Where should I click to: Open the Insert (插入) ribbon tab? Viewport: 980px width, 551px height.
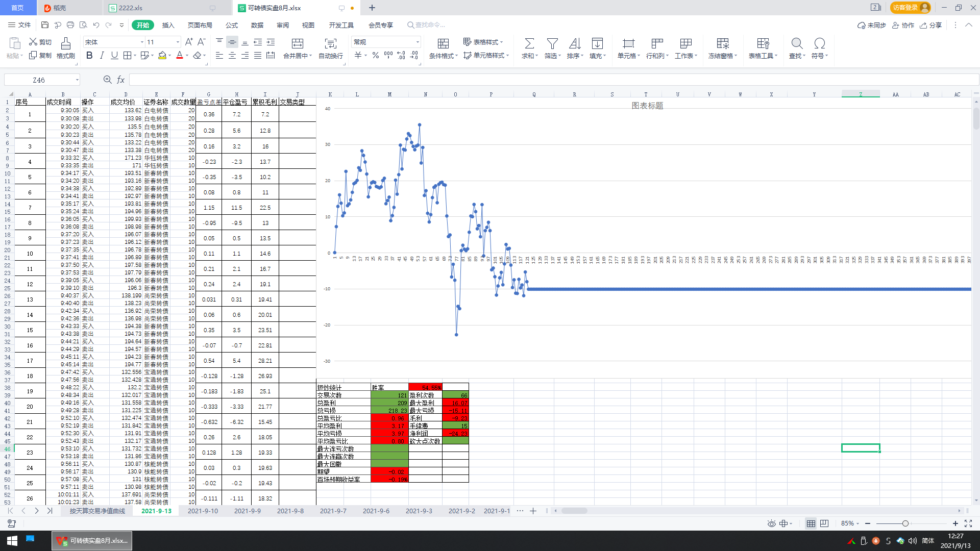pos(168,25)
